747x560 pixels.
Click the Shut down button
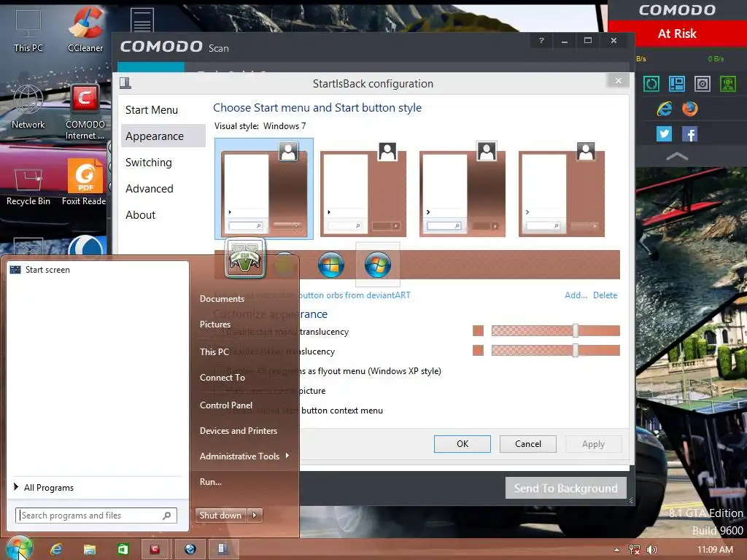point(221,516)
